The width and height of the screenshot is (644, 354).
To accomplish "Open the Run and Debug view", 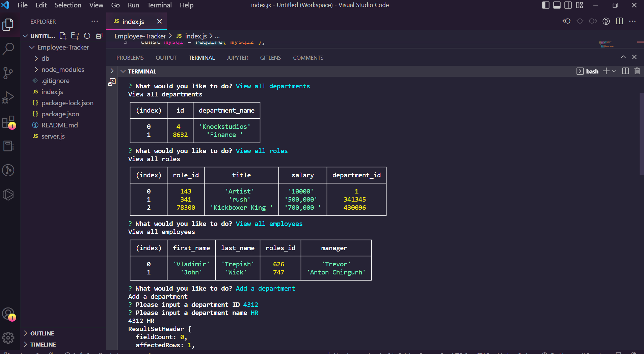I will click(x=8, y=97).
